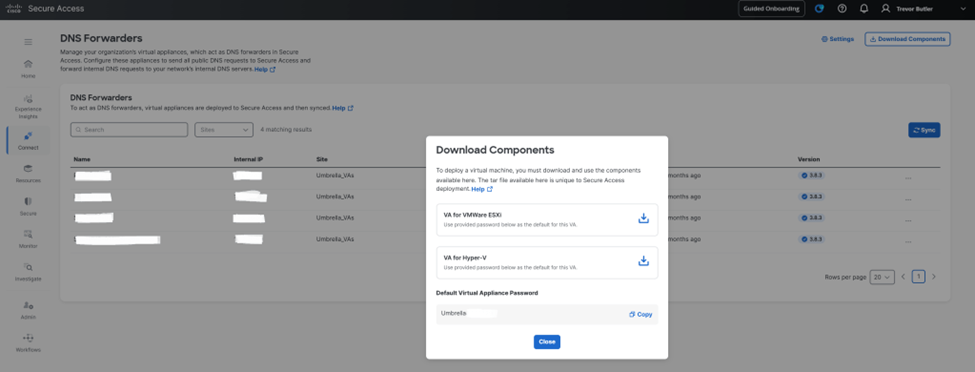The image size is (975, 372).
Task: Open the second row's more-actions menu
Action: [908, 199]
